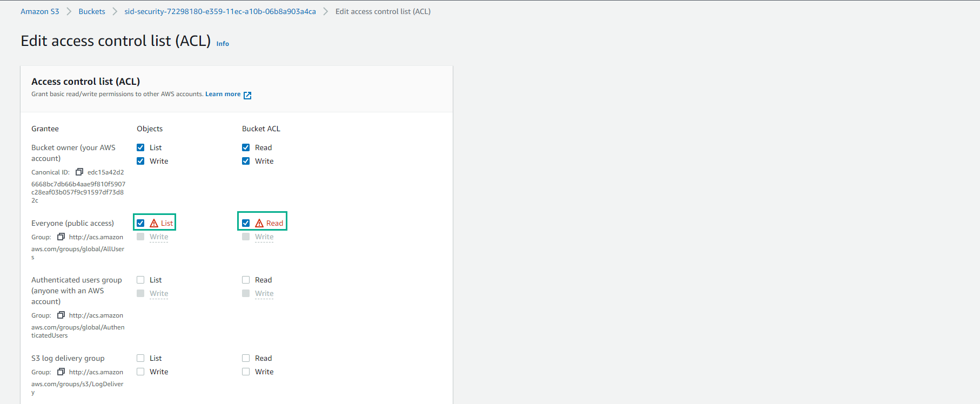
Task: Click external link icon beside Learn more
Action: coord(247,95)
